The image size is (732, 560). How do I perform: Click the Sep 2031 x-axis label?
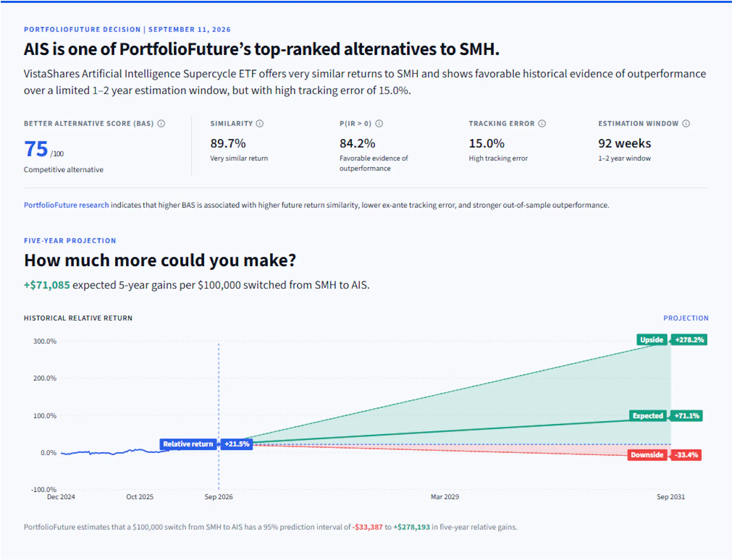[x=671, y=497]
